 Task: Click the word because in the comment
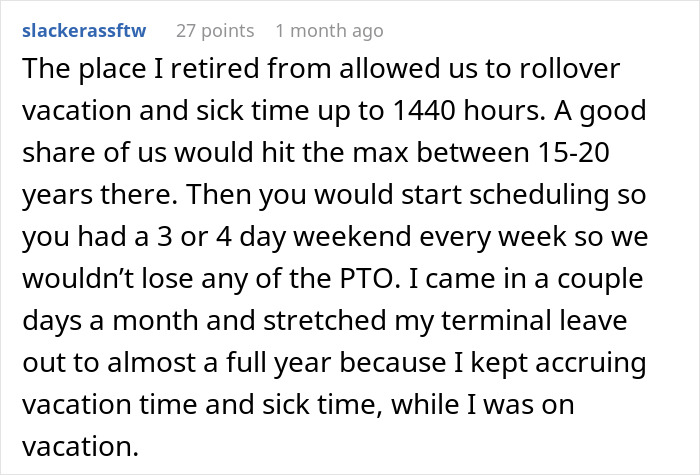(x=393, y=362)
